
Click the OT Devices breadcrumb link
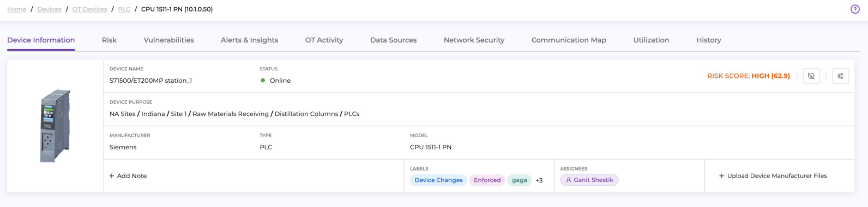[89, 9]
